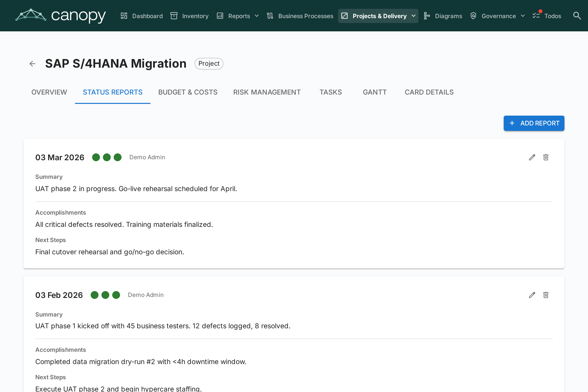The width and height of the screenshot is (588, 392).
Task: Click the Project type chip
Action: coord(209,63)
